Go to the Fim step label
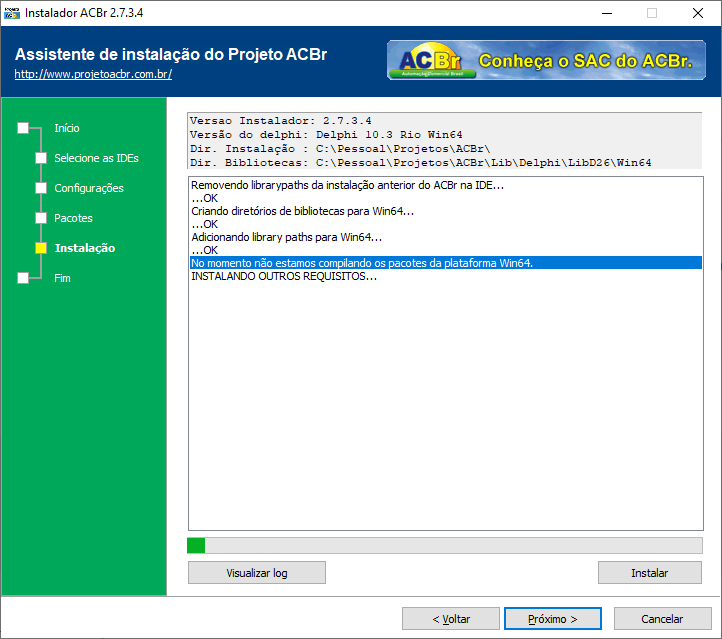The width and height of the screenshot is (722, 639). [62, 278]
